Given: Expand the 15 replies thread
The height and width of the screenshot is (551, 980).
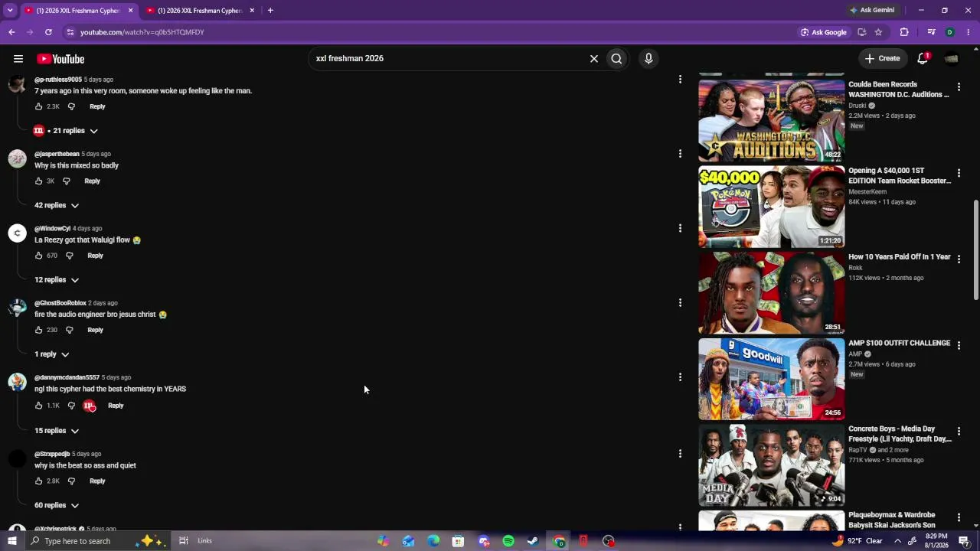Looking at the screenshot, I should (57, 431).
